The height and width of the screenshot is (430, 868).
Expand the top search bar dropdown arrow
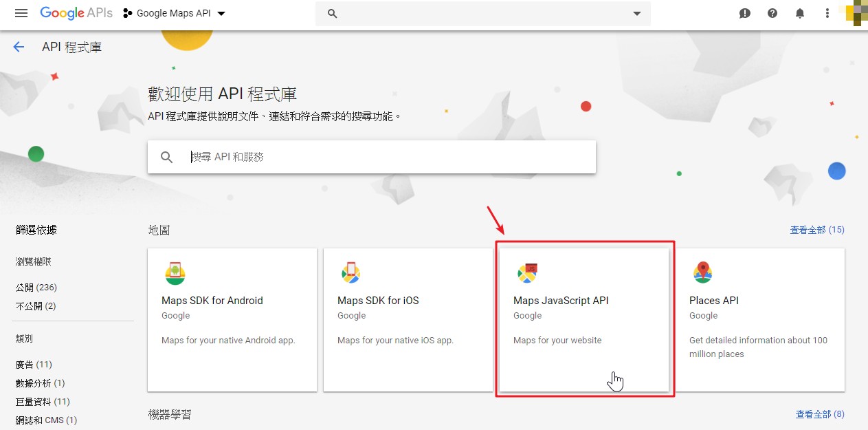[637, 14]
